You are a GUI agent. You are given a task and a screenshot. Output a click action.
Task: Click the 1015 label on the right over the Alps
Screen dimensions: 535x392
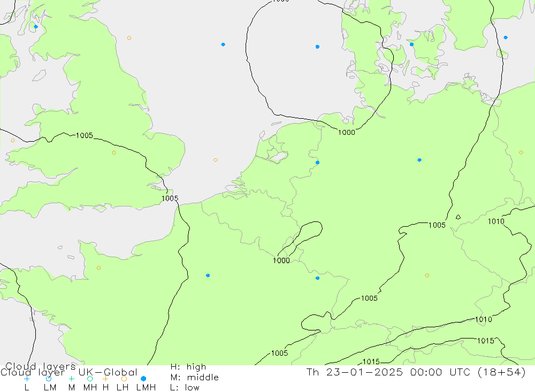coord(485,341)
